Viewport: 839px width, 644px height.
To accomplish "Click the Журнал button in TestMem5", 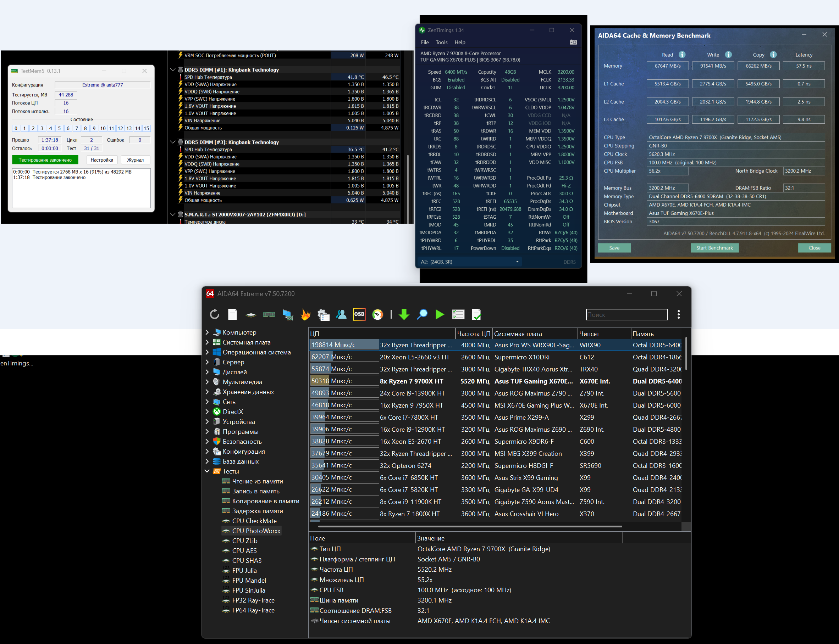I will 135,160.
